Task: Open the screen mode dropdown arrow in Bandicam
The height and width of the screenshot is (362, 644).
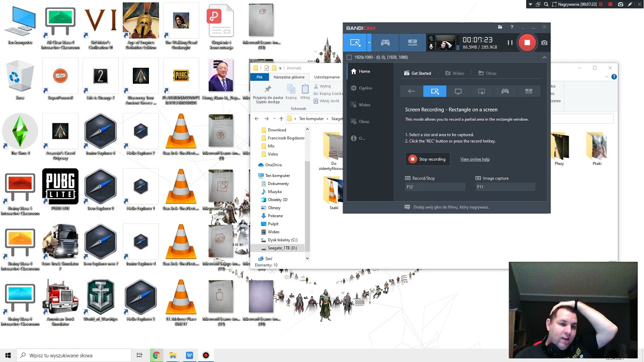Action: pyautogui.click(x=369, y=43)
